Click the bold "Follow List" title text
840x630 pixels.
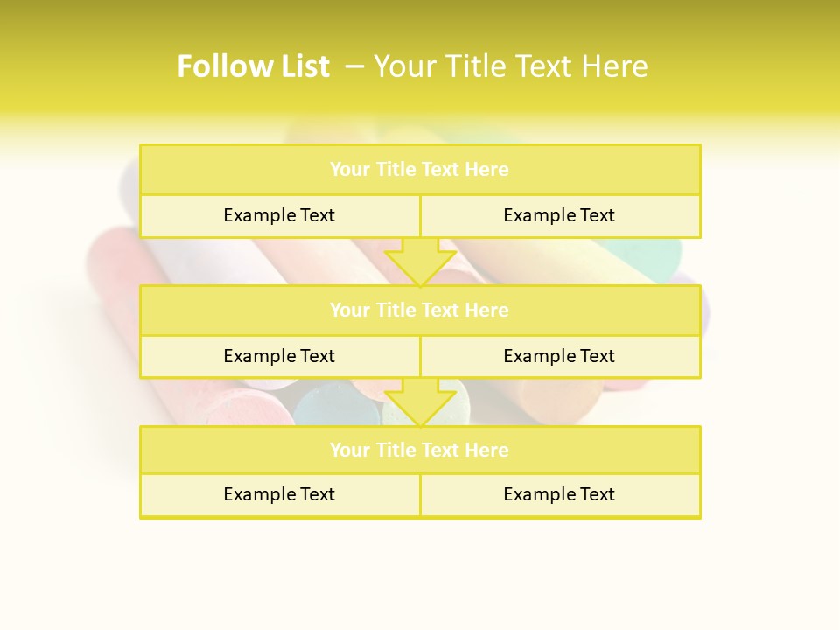[x=253, y=66]
